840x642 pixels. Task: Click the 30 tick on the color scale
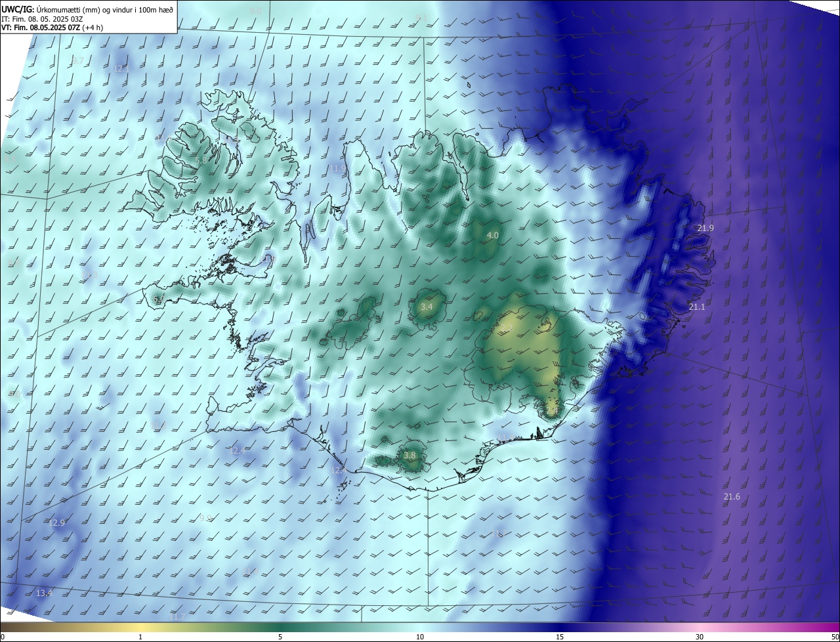(700, 637)
